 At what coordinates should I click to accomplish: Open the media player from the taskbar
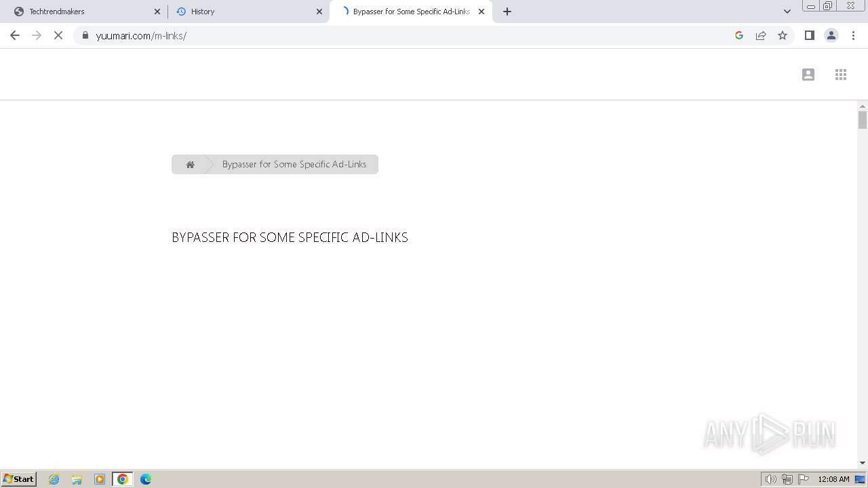click(100, 479)
